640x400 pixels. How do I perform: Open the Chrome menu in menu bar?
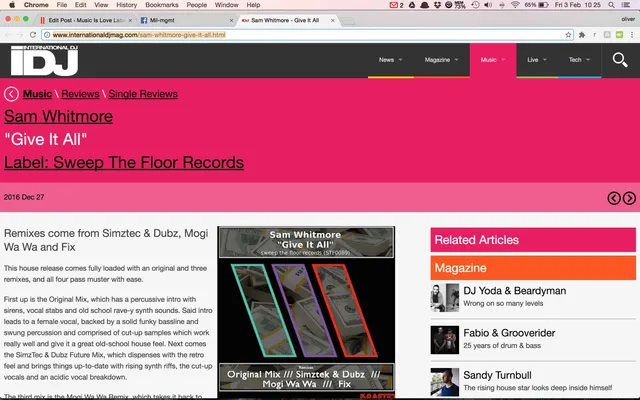pos(36,5)
